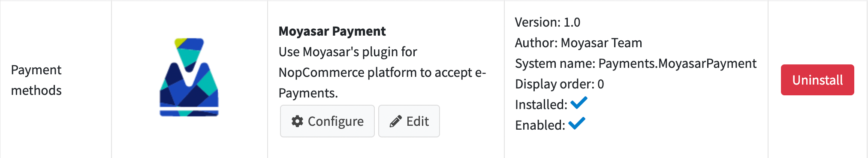Open the Moyasar Payment configuration

(327, 121)
